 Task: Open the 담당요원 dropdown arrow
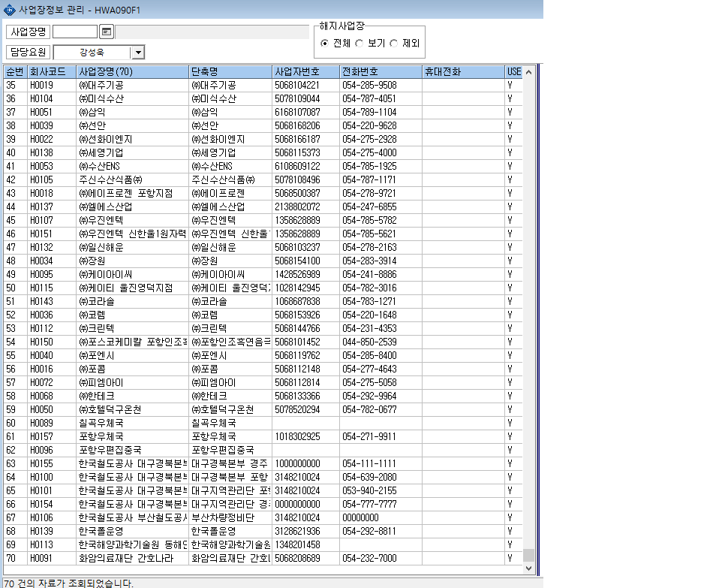[138, 52]
